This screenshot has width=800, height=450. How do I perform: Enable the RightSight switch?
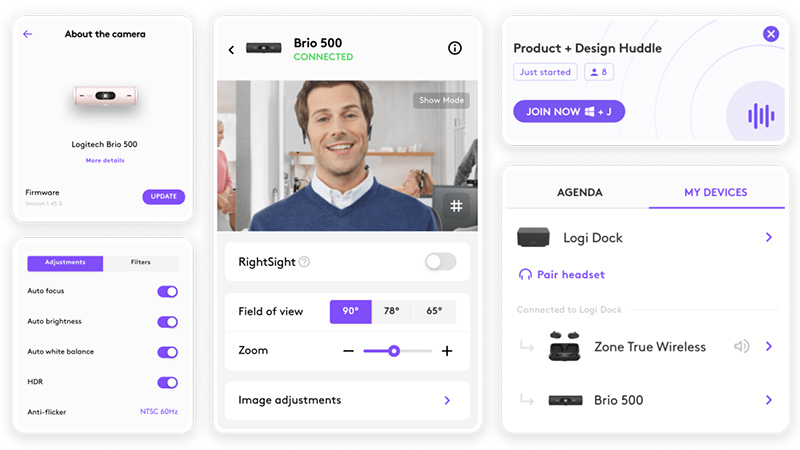coord(441,262)
